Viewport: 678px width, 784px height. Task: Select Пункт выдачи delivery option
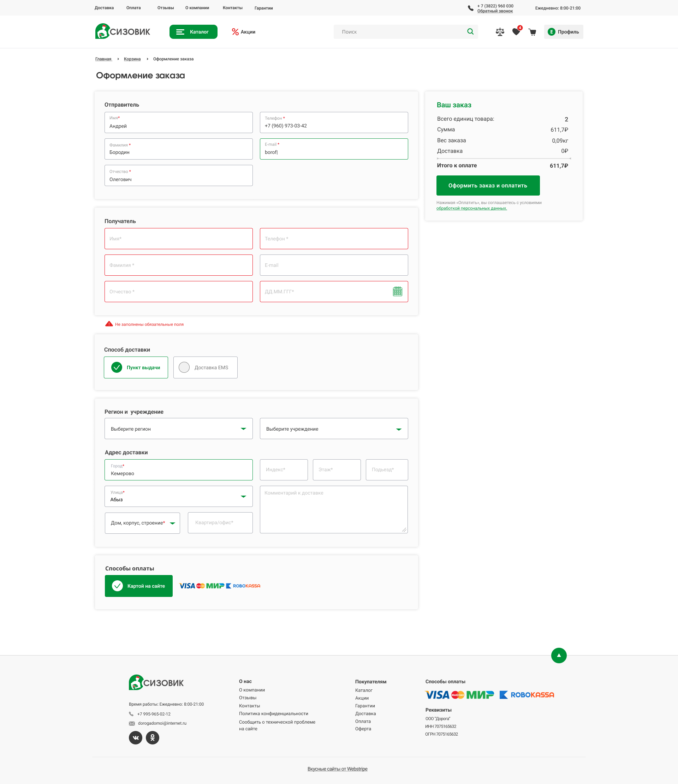tap(136, 367)
